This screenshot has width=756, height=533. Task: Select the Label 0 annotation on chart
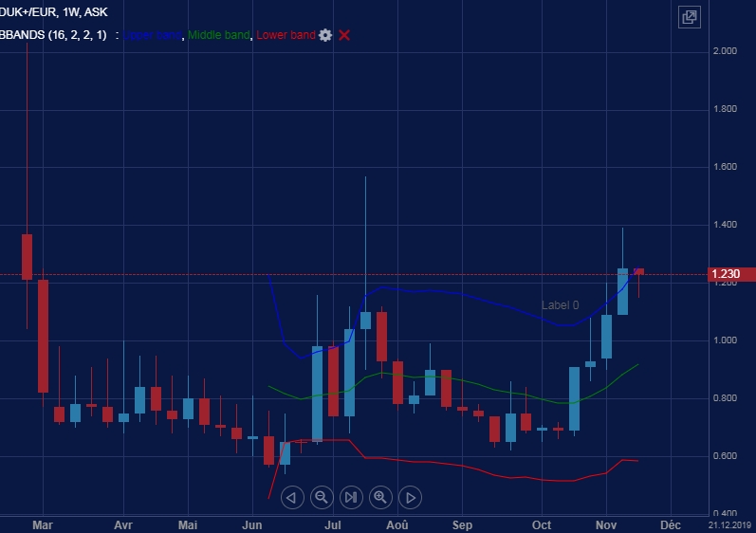[x=560, y=305]
